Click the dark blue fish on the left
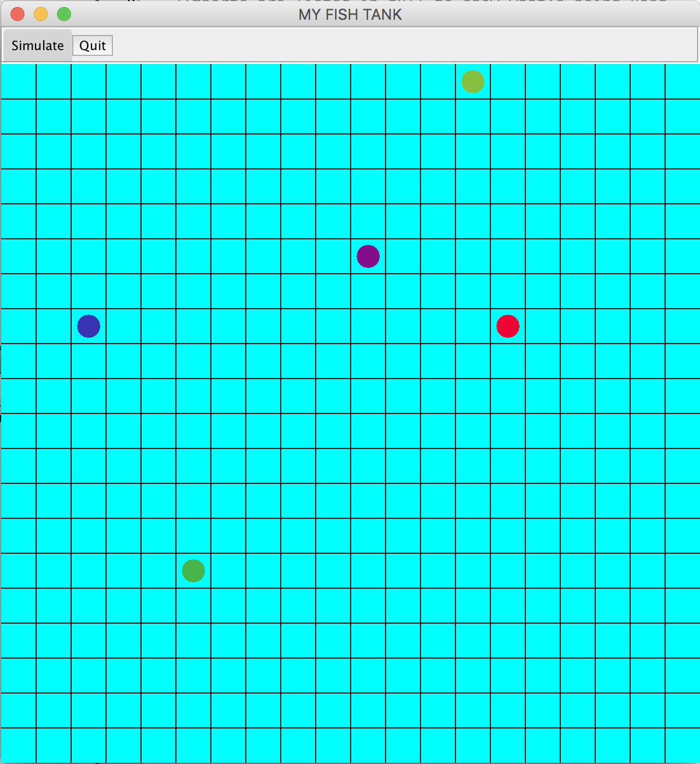 click(x=89, y=326)
